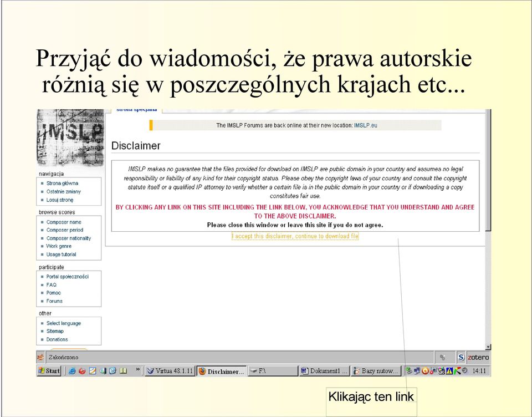
Task: Click the system clock 14:11
Action: [479, 371]
